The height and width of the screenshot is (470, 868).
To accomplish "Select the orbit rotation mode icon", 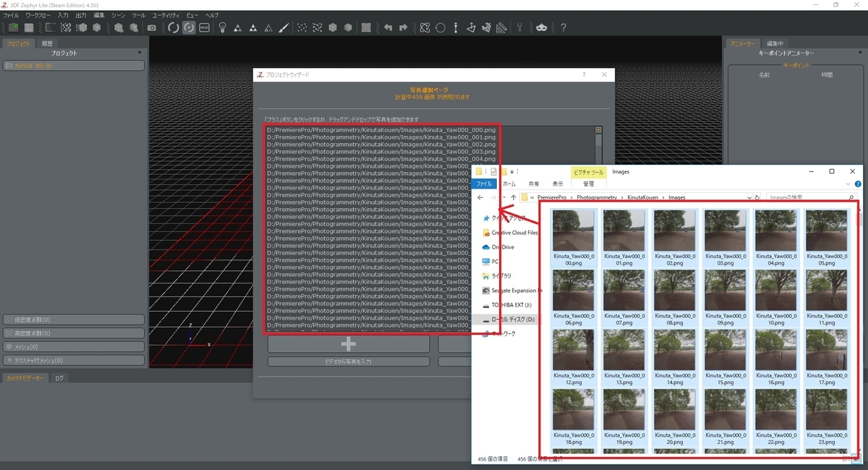I will [x=173, y=27].
